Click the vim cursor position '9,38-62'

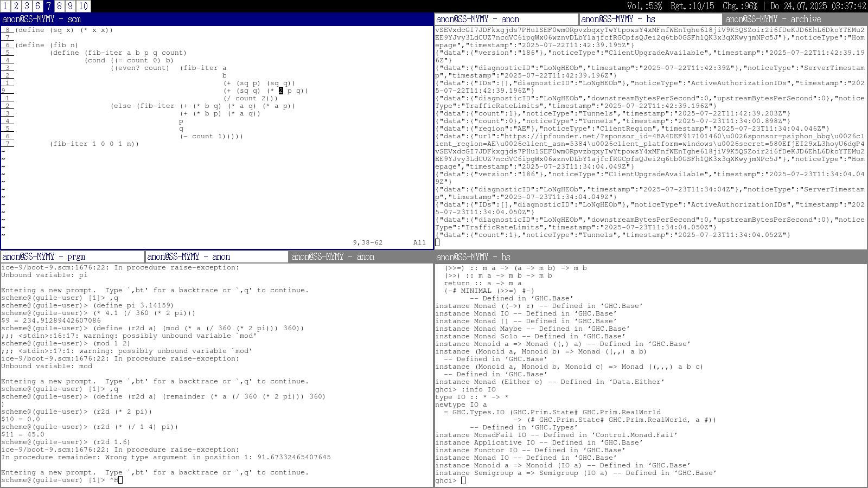(x=368, y=242)
